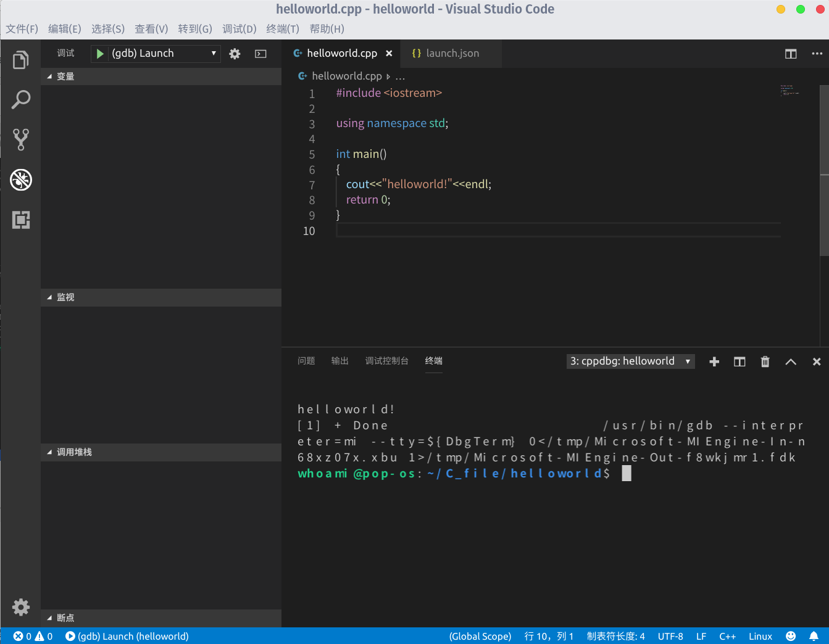Click (gdb) Launch (helloworld) in status bar
Screen dimensions: 829x644
[x=127, y=636]
